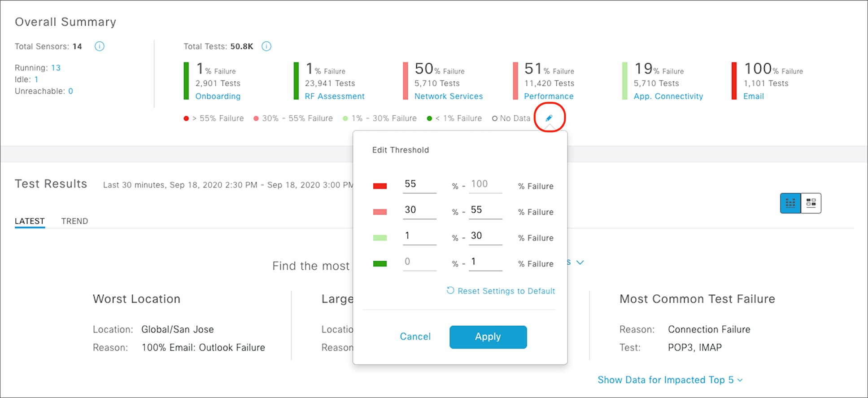Screen dimensions: 868x398
Task: Click the dark green swatch in Edit Threshold
Action: click(380, 264)
